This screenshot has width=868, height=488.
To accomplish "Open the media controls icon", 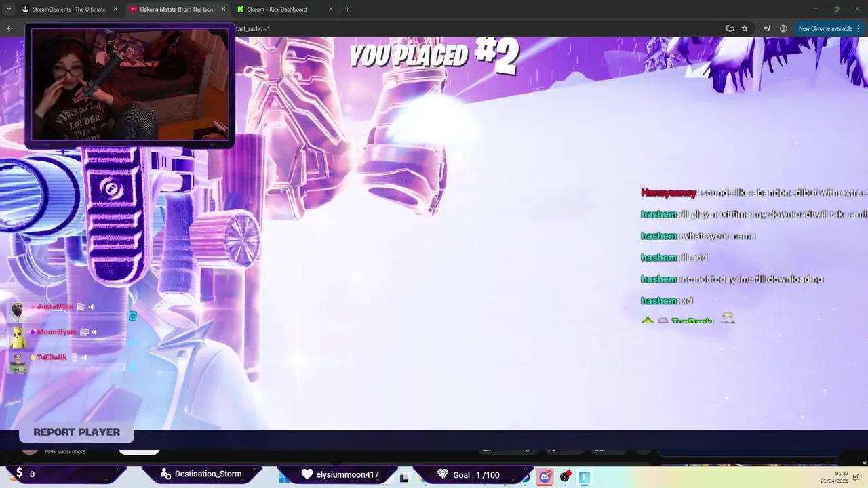I will (x=767, y=28).
